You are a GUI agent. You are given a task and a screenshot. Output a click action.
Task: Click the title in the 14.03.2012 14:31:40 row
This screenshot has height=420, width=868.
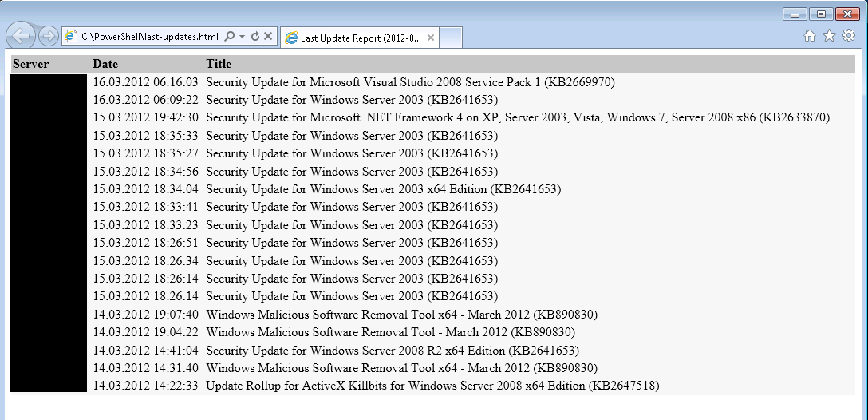pyautogui.click(x=402, y=368)
